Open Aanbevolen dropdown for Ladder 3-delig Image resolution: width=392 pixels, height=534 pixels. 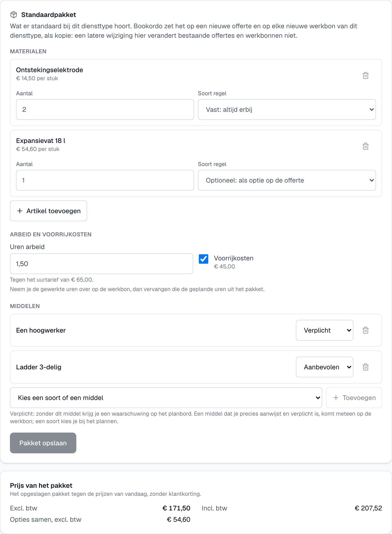[x=324, y=367]
